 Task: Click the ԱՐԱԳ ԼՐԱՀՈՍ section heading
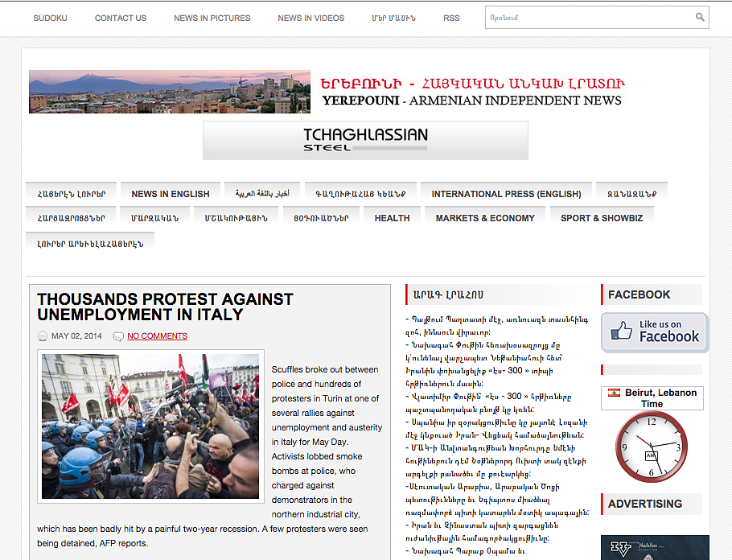pyautogui.click(x=448, y=294)
